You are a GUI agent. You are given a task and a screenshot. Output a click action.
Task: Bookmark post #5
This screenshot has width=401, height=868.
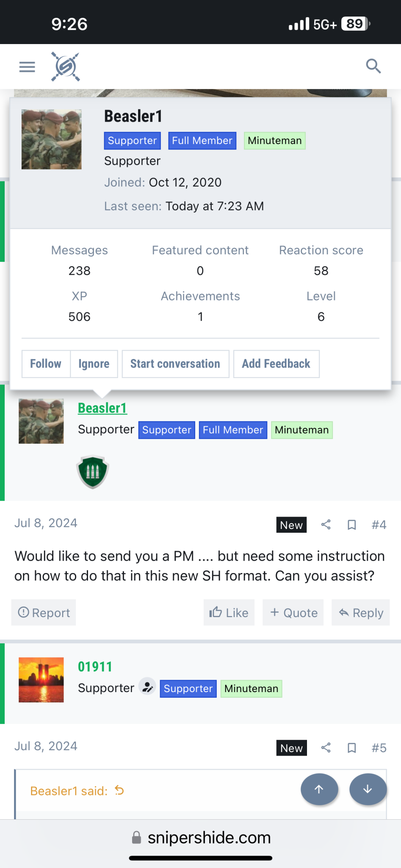pyautogui.click(x=351, y=748)
